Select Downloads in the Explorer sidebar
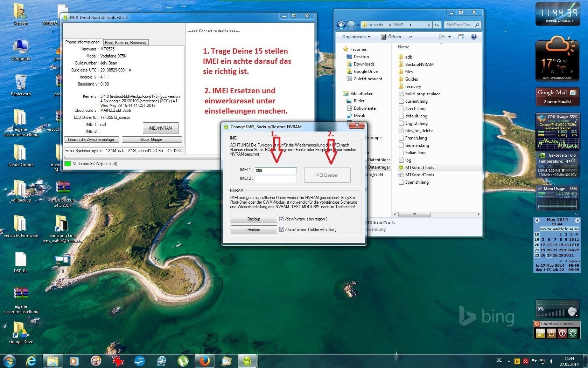Screen dimensions: 588x368 pos(364,64)
